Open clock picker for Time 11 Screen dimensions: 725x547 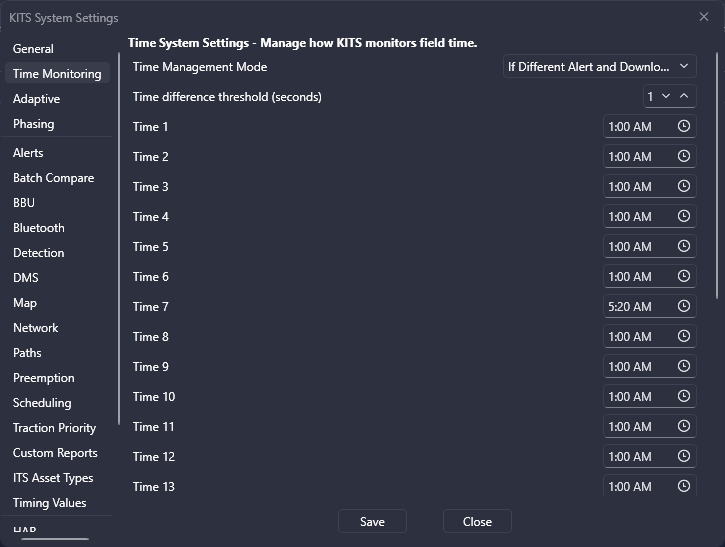tap(683, 426)
